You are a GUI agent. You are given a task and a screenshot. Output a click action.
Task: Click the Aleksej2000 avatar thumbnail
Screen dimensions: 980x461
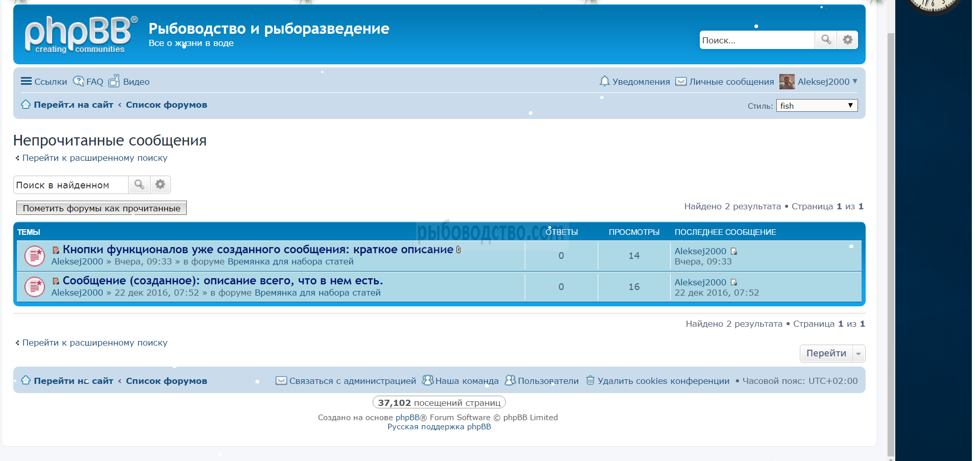(787, 82)
